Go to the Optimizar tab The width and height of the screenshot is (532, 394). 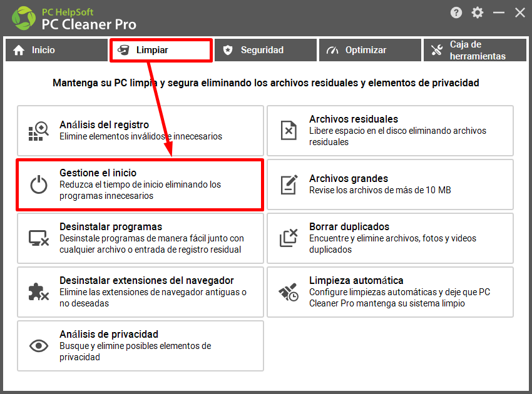[370, 50]
